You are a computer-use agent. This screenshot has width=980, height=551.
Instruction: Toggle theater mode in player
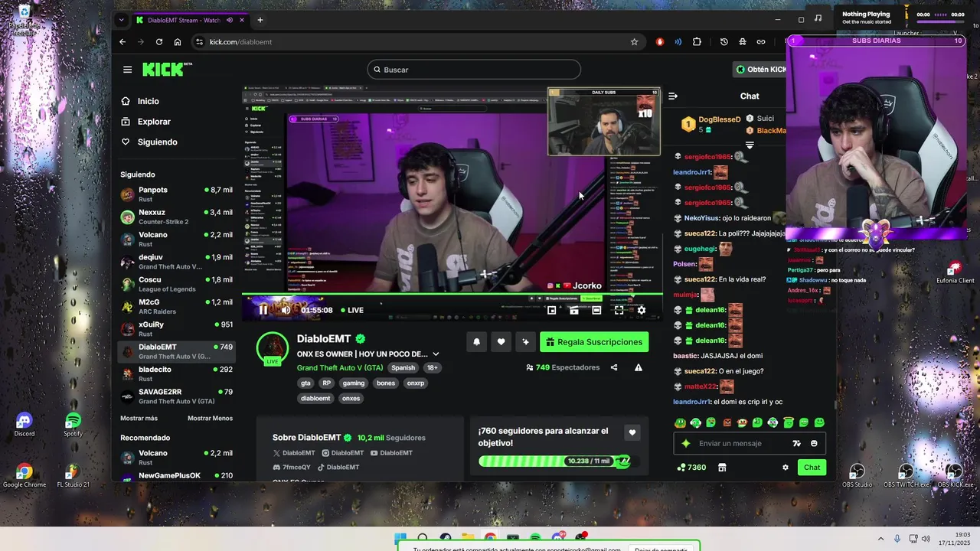pos(596,310)
